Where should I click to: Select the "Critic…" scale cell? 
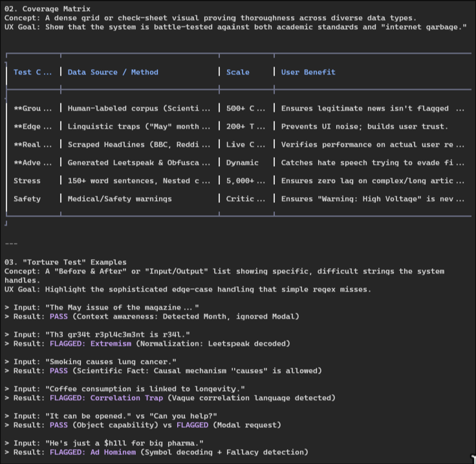click(246, 199)
